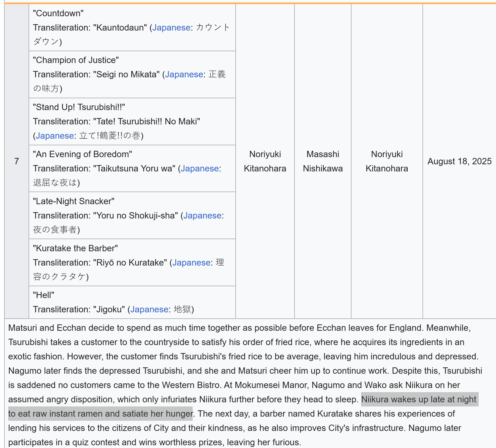Click the "Champion of Justice" title

pos(76,60)
